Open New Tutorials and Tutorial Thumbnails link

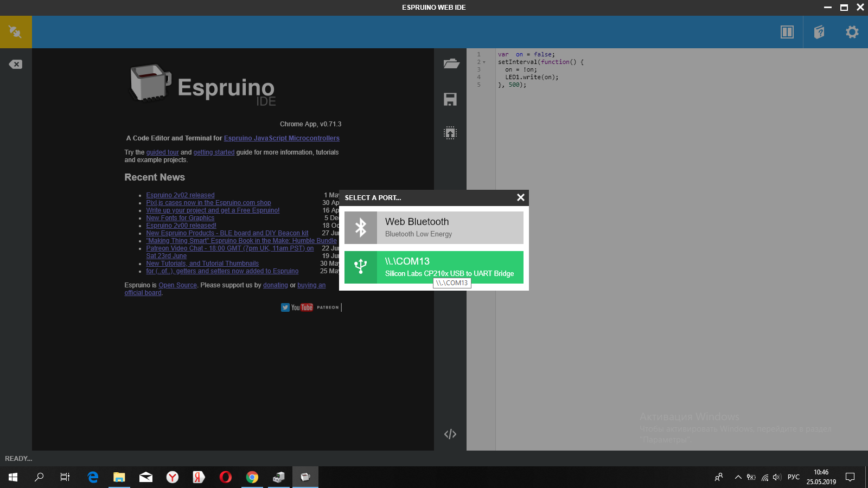click(x=202, y=264)
